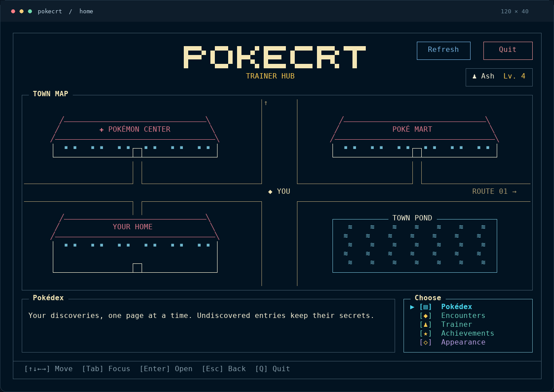The width and height of the screenshot is (554, 392).
Task: Enter the Pokémon Center door
Action: pos(137,153)
